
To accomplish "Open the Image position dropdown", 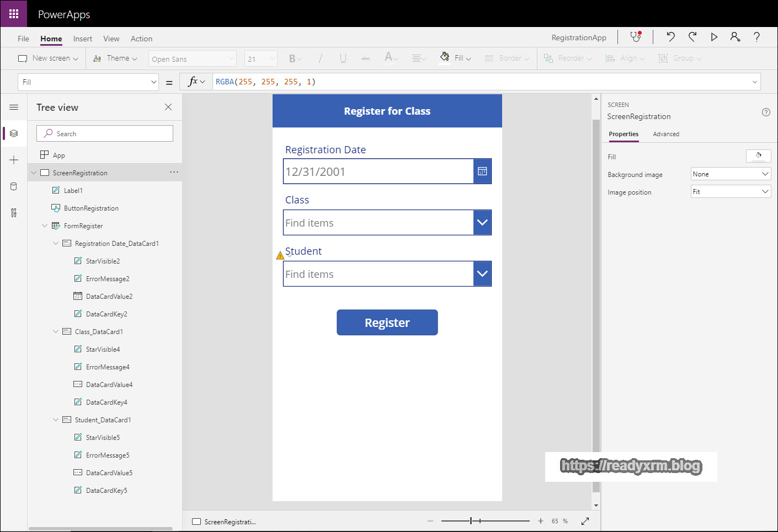I will point(731,191).
